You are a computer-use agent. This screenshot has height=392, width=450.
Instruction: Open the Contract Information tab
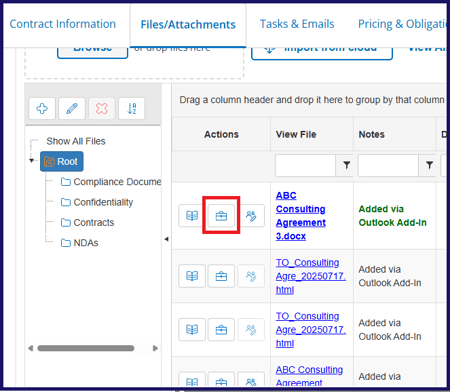point(63,24)
